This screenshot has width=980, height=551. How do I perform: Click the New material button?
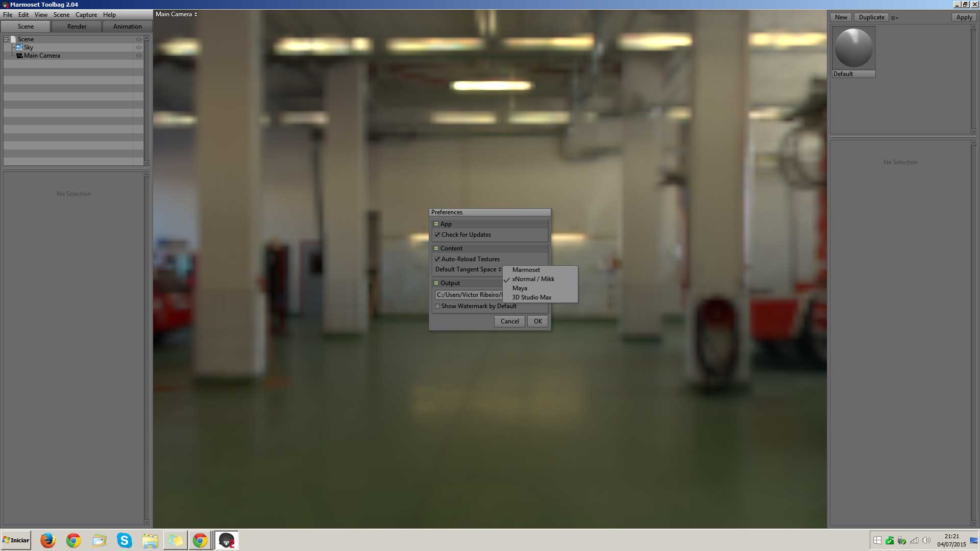[x=841, y=17]
